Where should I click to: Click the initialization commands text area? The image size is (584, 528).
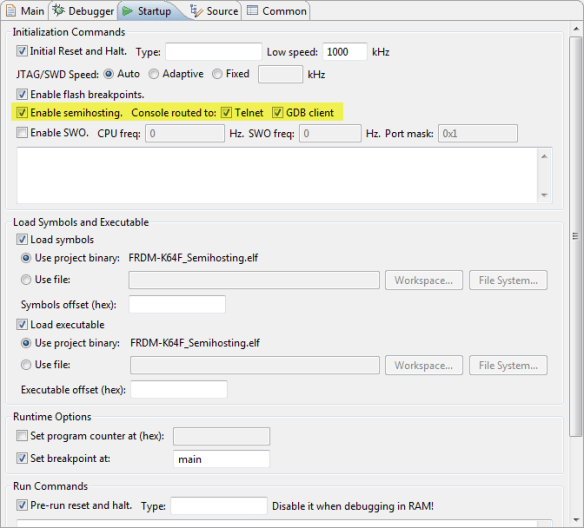tap(277, 175)
